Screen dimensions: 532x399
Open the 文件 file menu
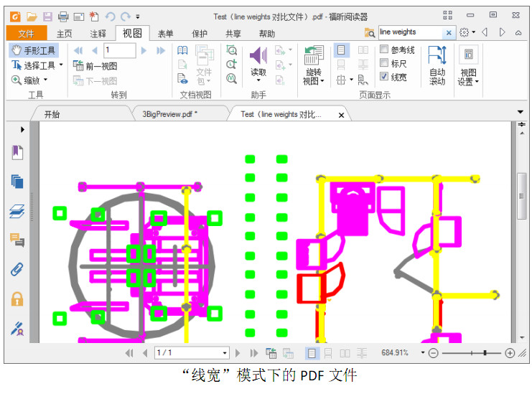click(x=26, y=33)
